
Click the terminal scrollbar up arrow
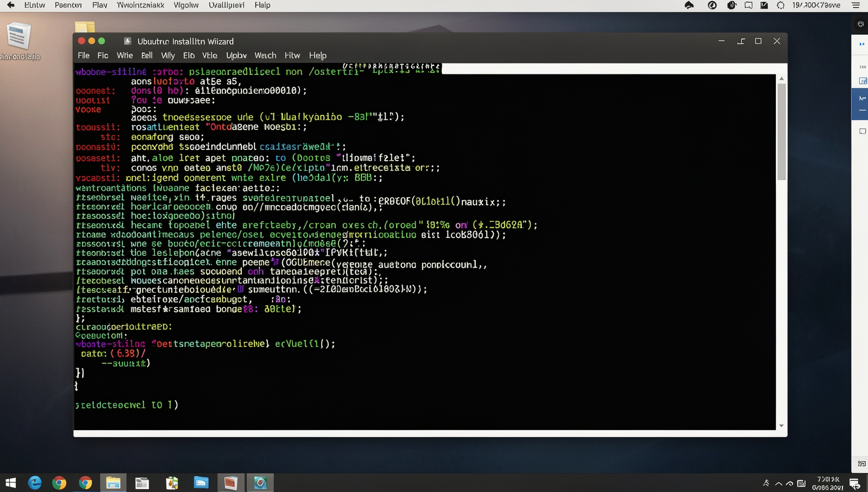782,79
